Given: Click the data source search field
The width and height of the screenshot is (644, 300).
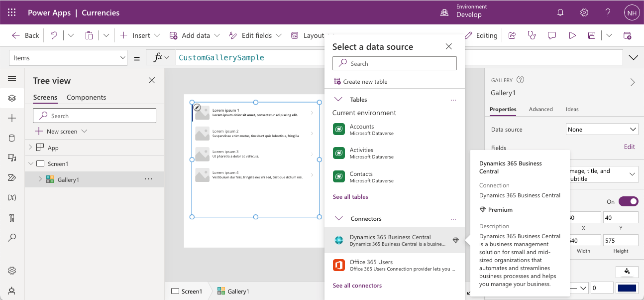Looking at the screenshot, I should pyautogui.click(x=394, y=64).
